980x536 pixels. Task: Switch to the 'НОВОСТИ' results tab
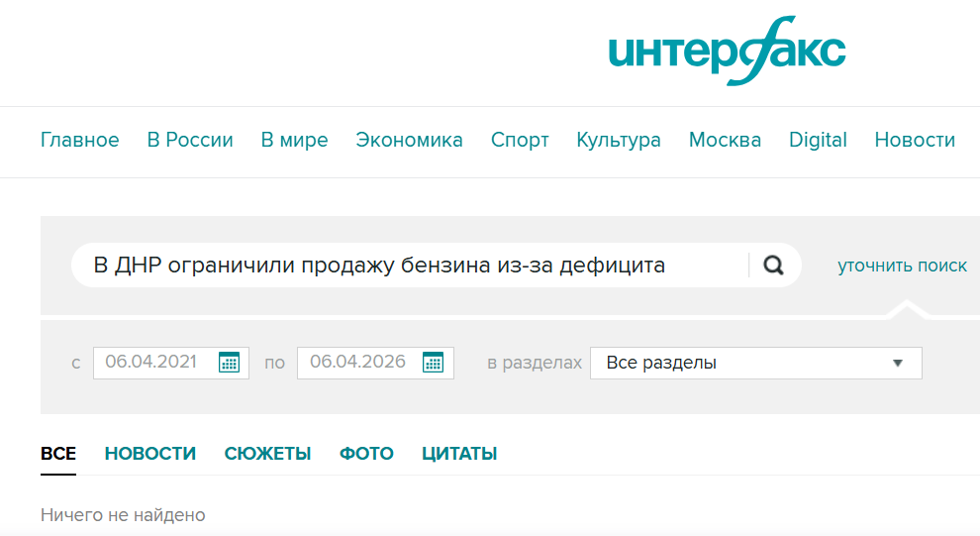click(x=150, y=454)
